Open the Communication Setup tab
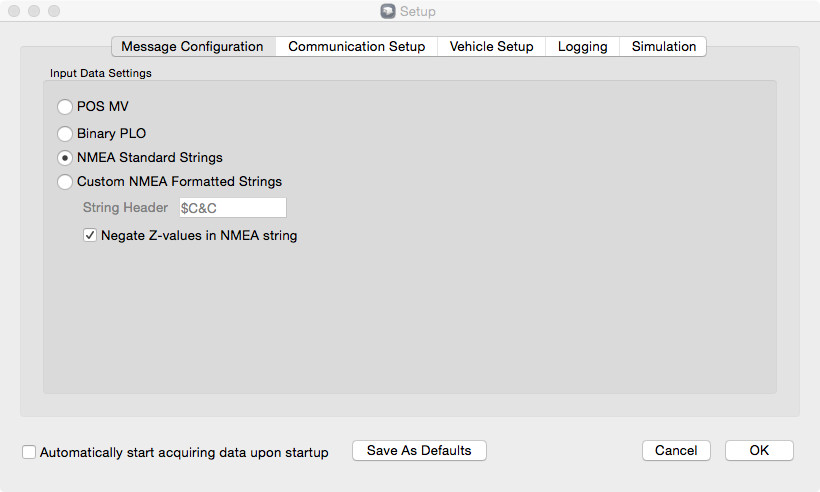 coord(356,47)
